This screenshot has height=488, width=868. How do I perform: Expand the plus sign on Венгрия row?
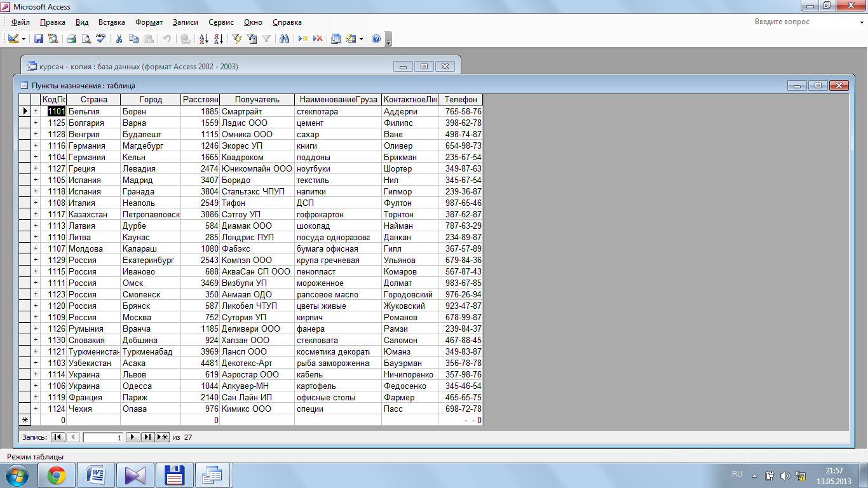(36, 134)
